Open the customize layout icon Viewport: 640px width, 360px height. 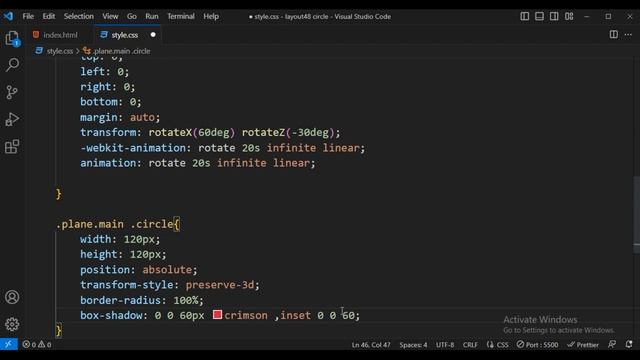tap(569, 16)
